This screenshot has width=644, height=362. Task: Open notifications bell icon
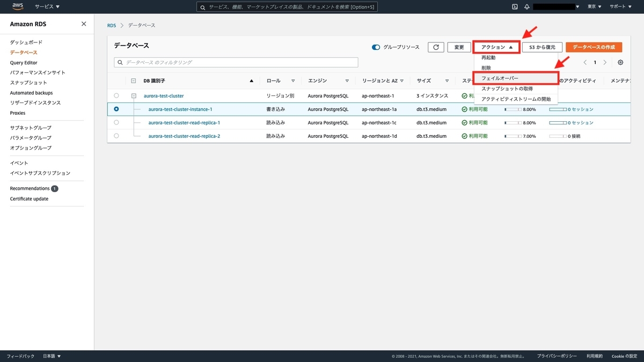tap(527, 6)
